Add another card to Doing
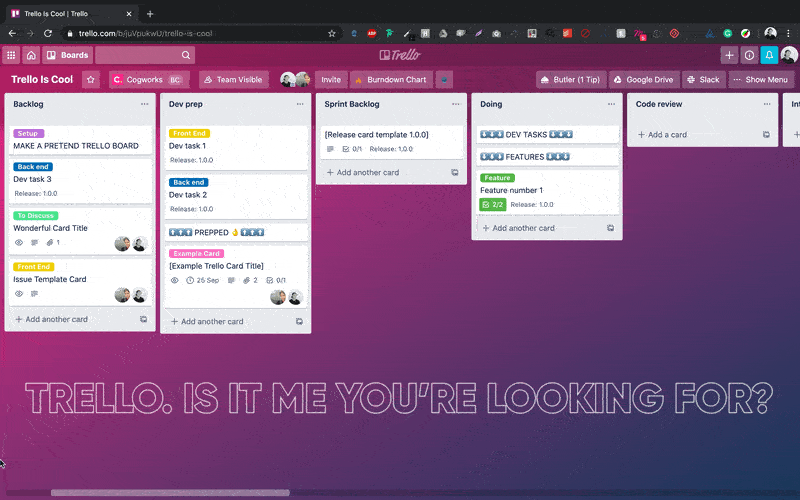 click(x=518, y=229)
